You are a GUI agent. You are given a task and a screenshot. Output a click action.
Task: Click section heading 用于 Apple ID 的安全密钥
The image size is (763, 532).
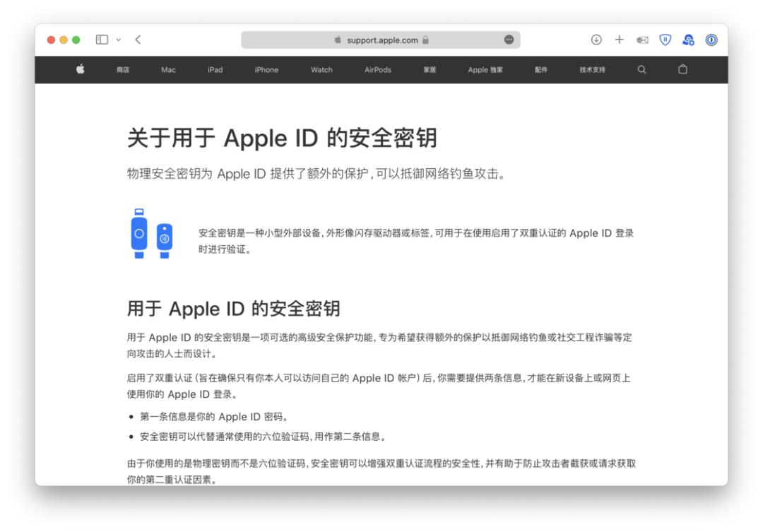point(234,309)
